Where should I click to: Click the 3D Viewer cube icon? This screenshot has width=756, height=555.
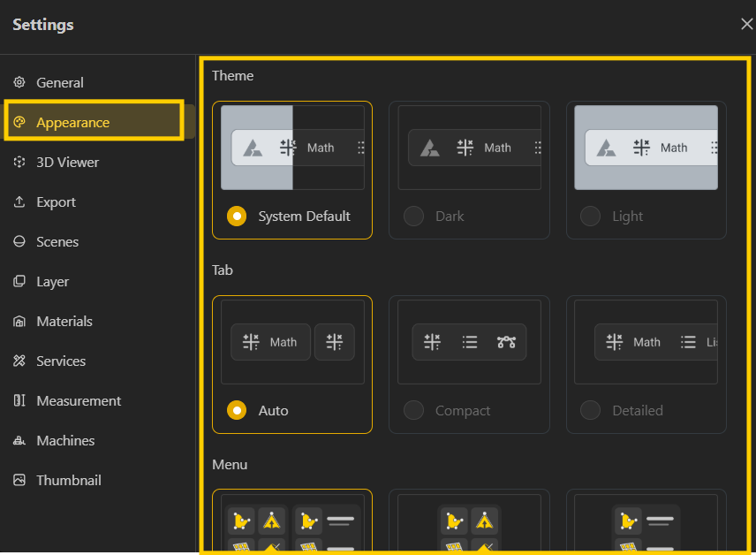(x=19, y=162)
